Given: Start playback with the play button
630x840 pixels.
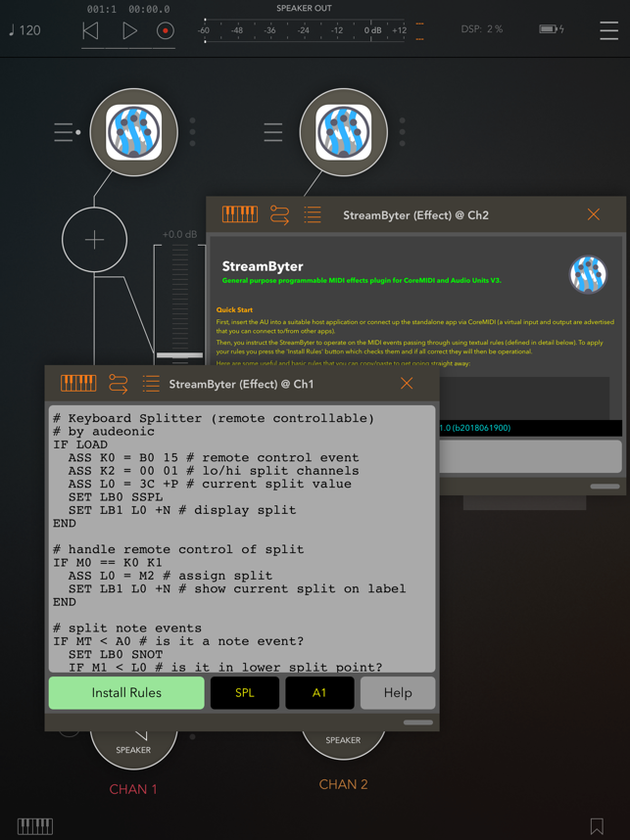Looking at the screenshot, I should click(129, 31).
